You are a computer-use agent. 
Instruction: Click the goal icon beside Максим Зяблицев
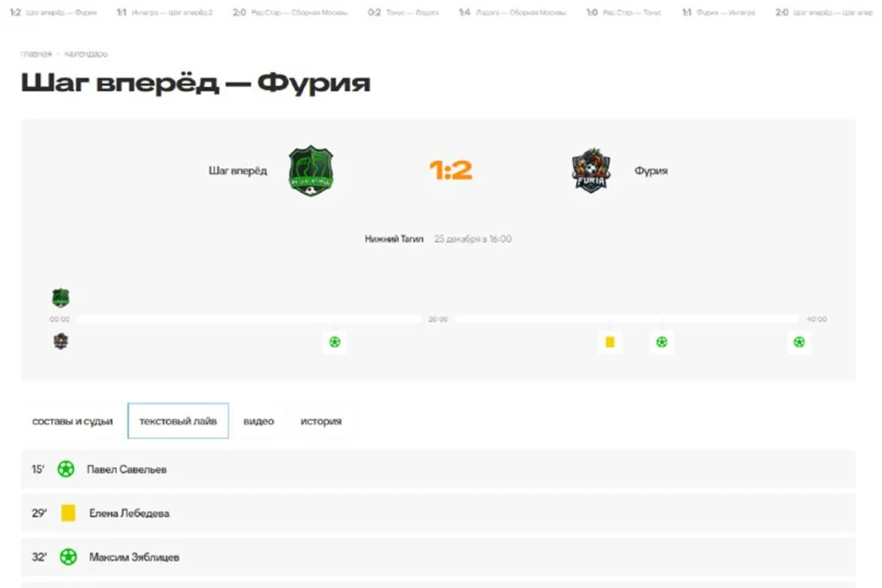point(68,557)
